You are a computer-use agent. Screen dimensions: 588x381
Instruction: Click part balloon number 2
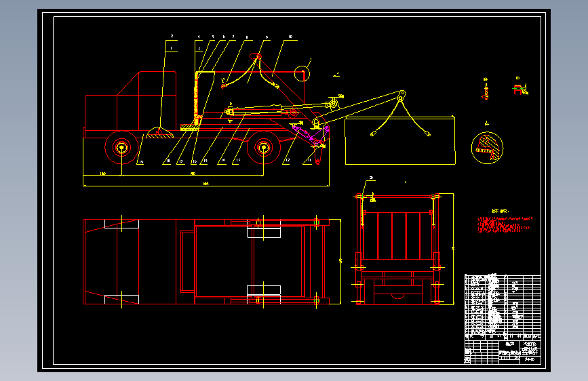[172, 37]
